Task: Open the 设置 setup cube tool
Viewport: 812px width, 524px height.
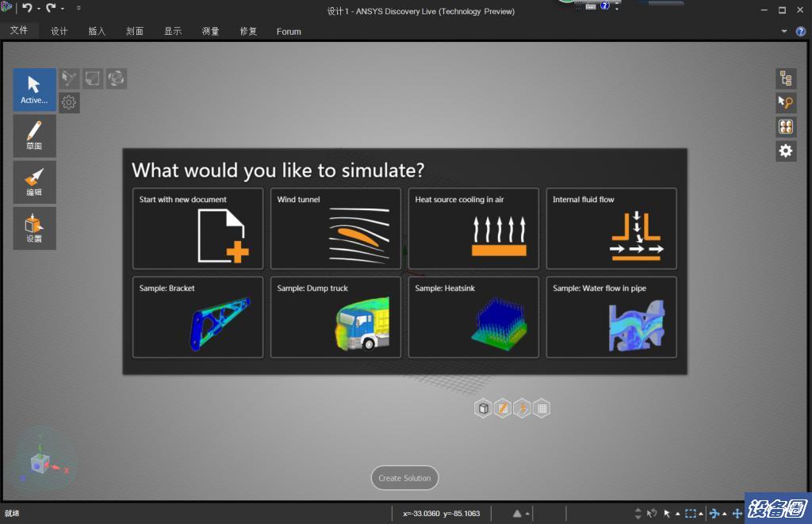Action: (x=34, y=228)
